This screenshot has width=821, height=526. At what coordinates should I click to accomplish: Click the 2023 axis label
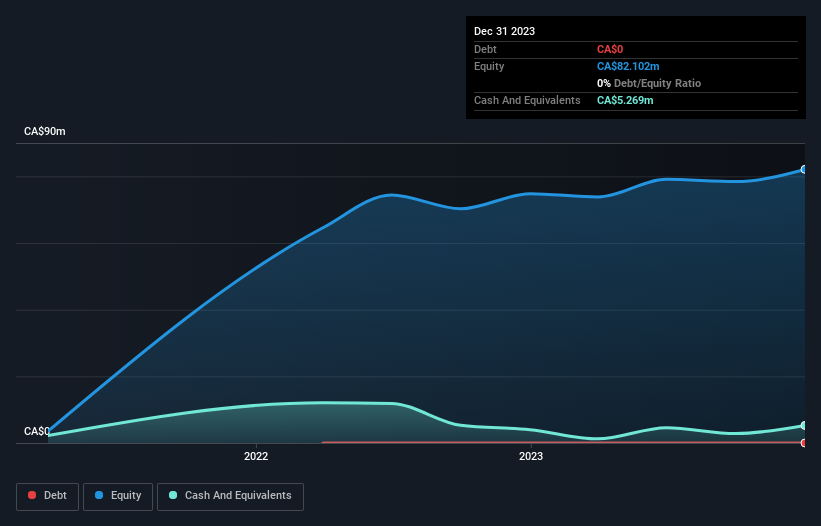click(x=531, y=456)
